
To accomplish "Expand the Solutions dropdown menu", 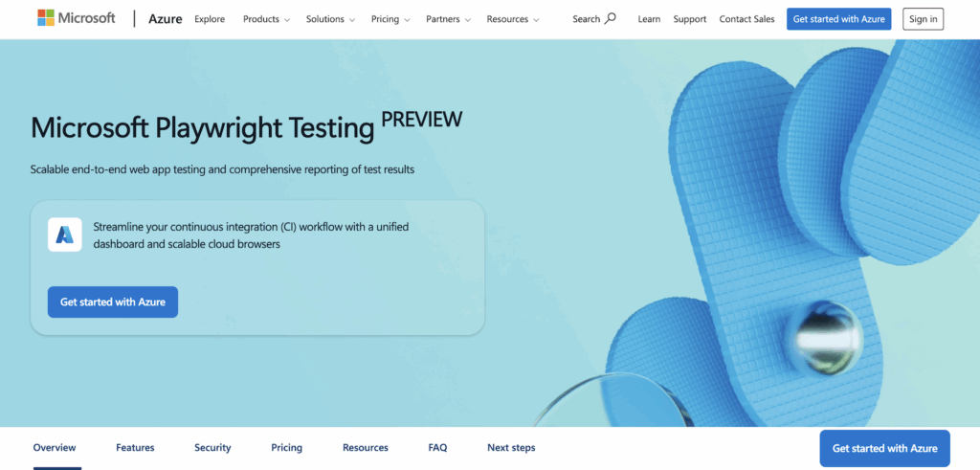I will 330,19.
